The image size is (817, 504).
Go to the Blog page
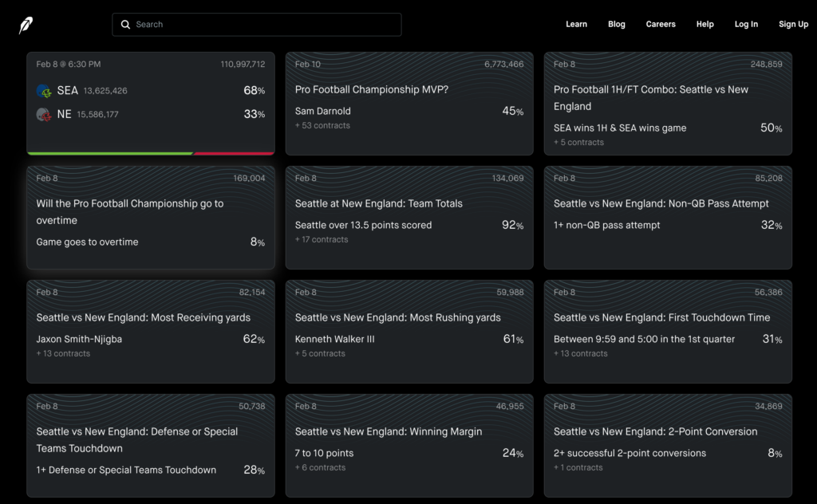tap(616, 25)
